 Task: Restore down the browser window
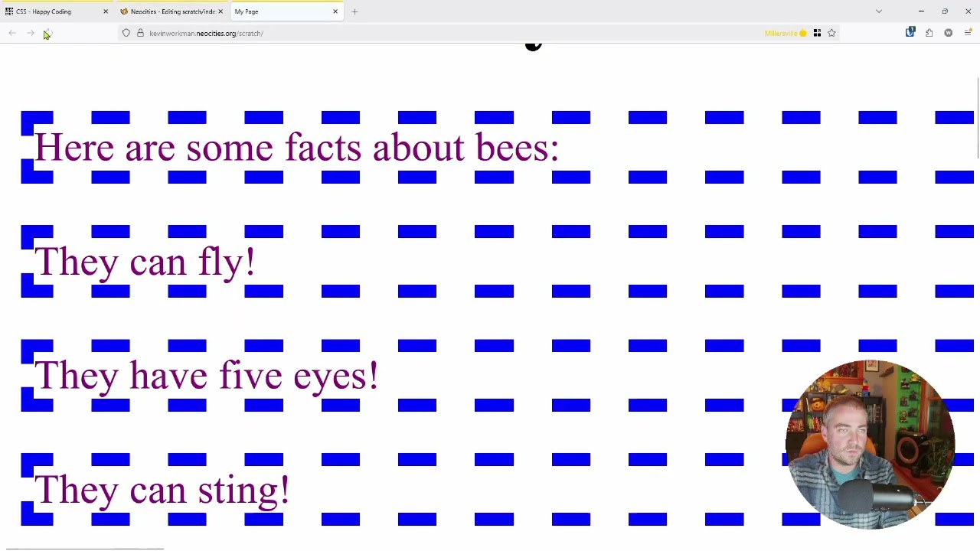pos(945,11)
